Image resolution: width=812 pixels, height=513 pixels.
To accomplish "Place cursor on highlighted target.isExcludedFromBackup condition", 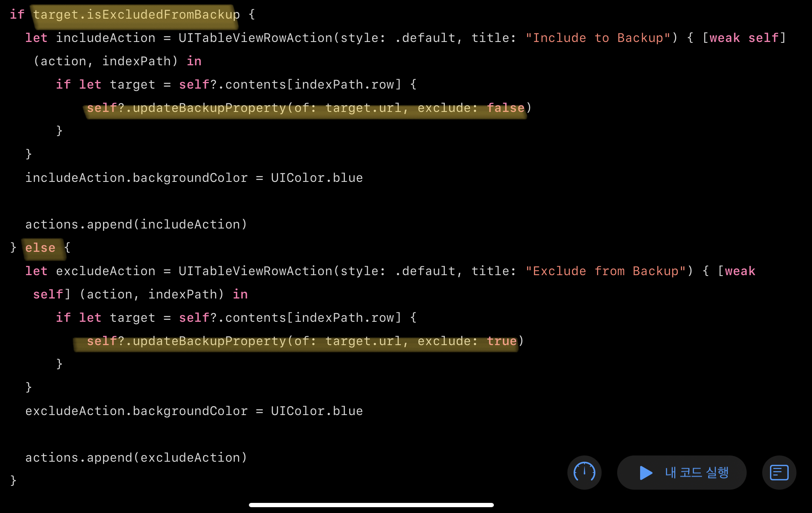I will tap(136, 15).
